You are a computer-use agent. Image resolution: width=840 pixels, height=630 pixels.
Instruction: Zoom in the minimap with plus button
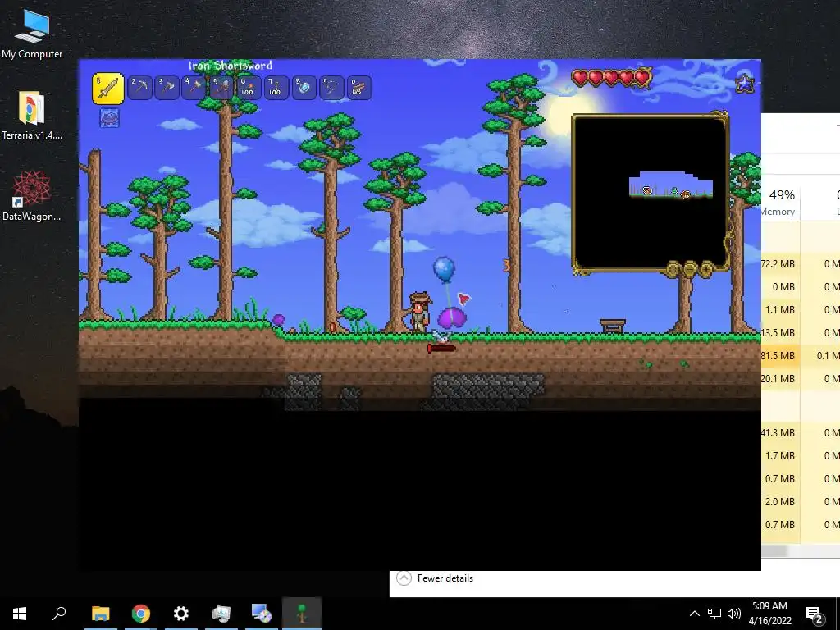coord(705,268)
